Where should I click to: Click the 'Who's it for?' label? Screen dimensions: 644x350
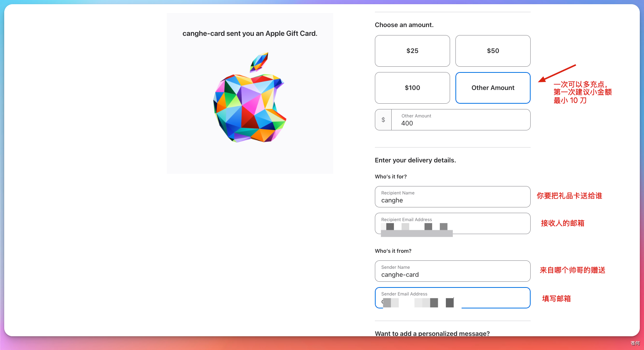tap(391, 177)
